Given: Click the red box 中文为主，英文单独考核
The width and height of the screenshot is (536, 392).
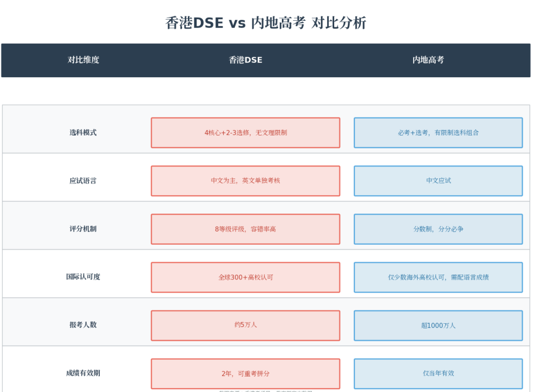Looking at the screenshot, I should [246, 181].
